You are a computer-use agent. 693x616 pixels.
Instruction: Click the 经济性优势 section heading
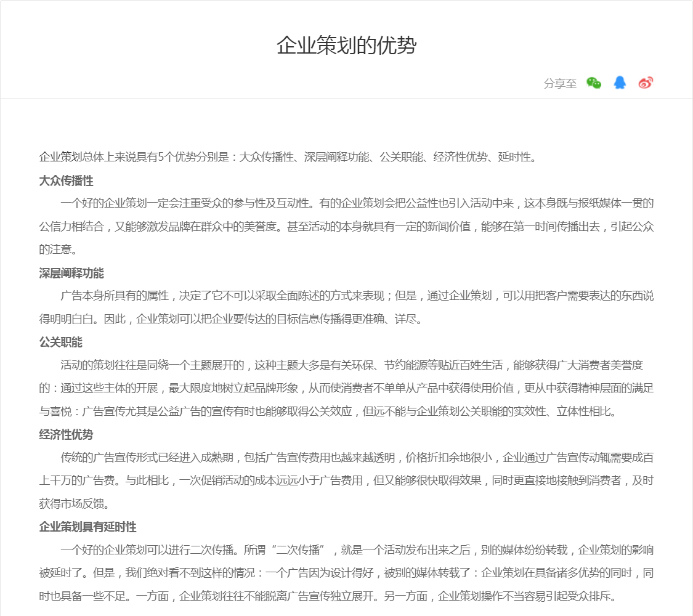[x=67, y=434]
